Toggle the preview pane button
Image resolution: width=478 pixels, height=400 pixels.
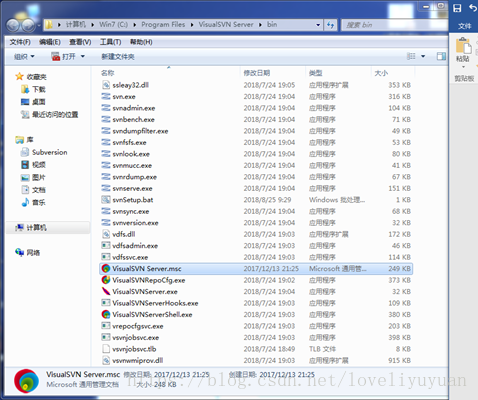point(441,56)
